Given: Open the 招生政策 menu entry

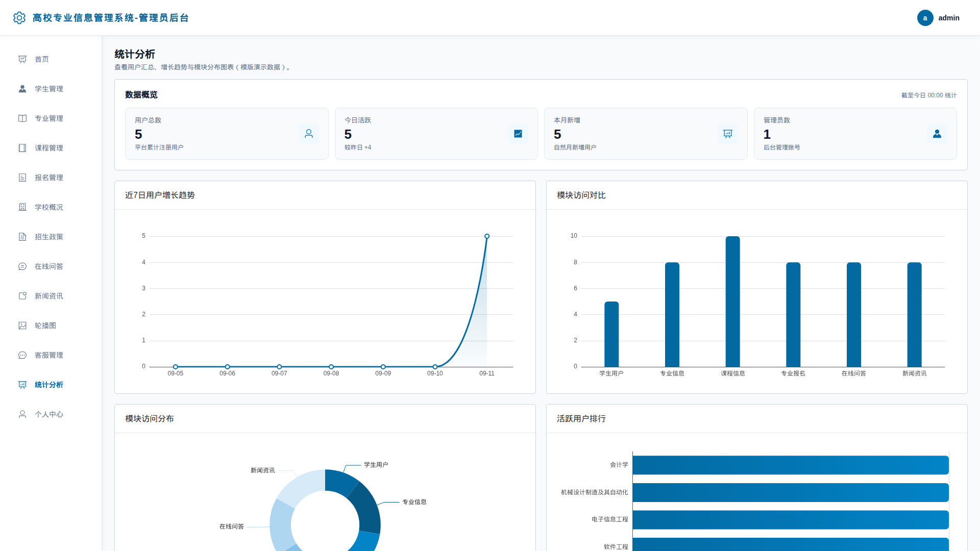Looking at the screenshot, I should 51,237.
